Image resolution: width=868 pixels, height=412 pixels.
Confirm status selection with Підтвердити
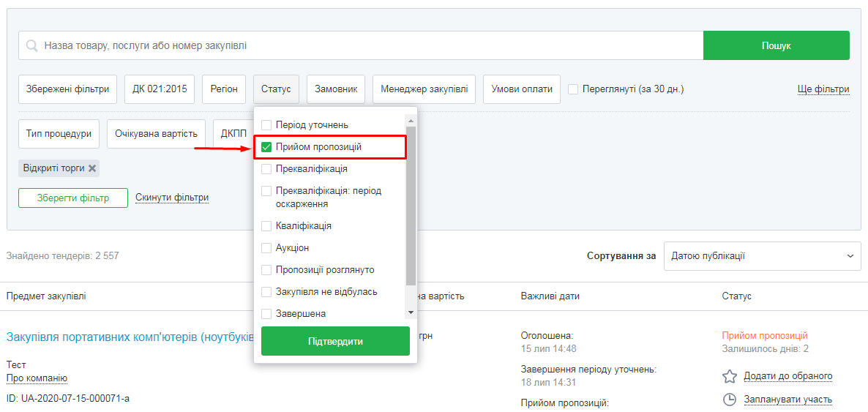coord(335,341)
